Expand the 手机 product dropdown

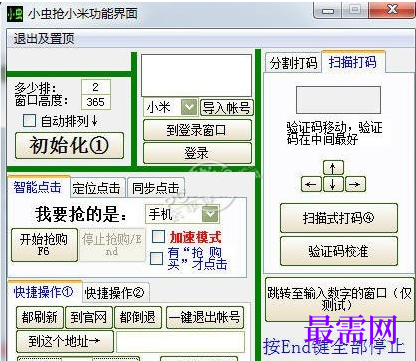(210, 214)
